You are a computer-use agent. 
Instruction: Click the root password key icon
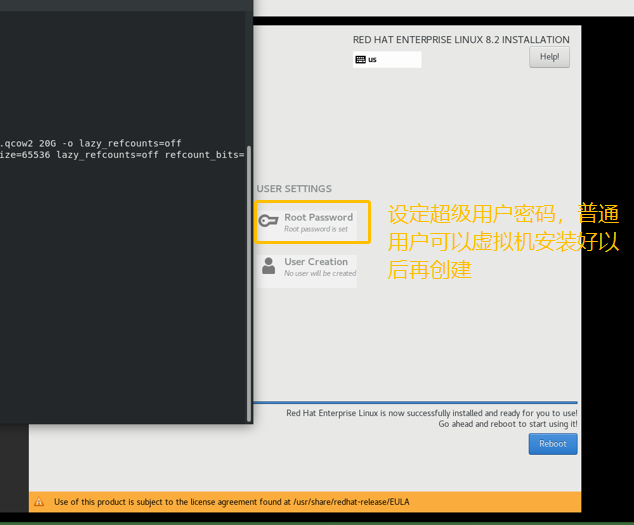coord(268,221)
